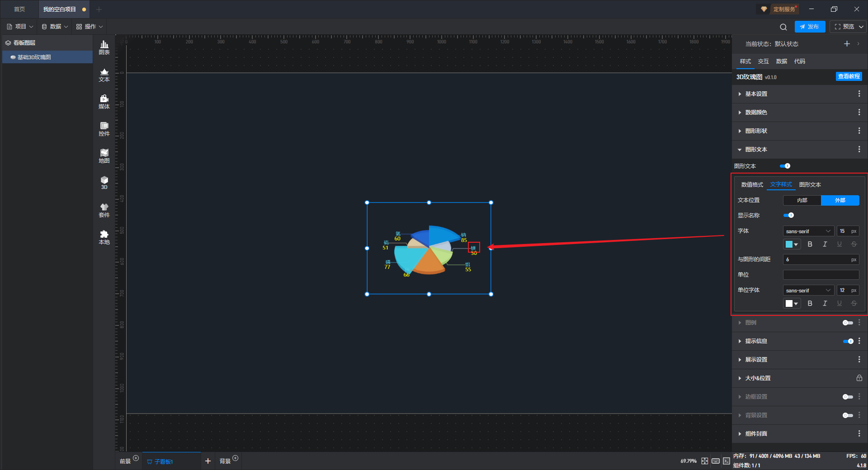The image size is (868, 470).
Task: Enable the 图例 legend switch
Action: coord(848,323)
